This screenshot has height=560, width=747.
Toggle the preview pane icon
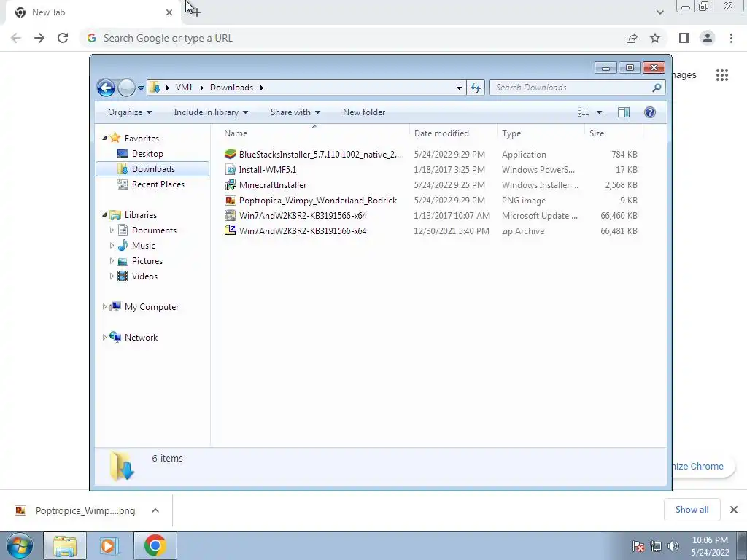624,112
